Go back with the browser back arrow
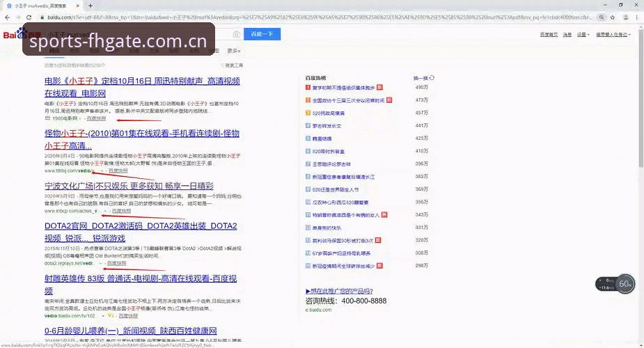 (7, 17)
